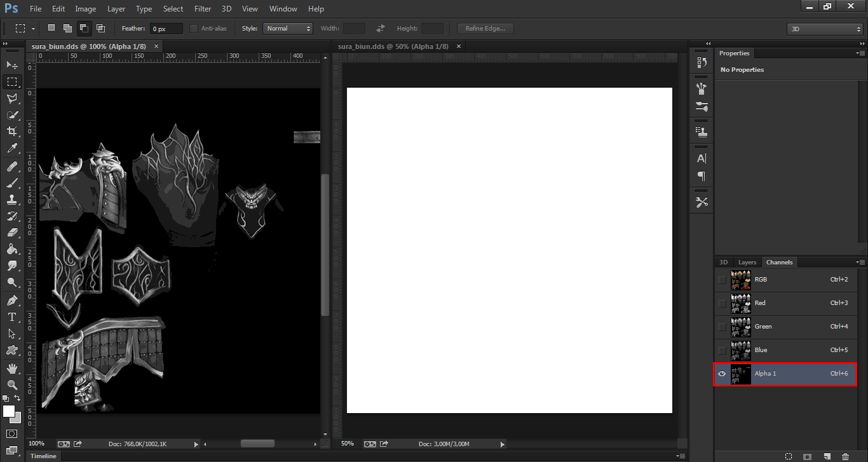Open the 3D workspace dropdown
868x462 pixels.
coord(824,29)
